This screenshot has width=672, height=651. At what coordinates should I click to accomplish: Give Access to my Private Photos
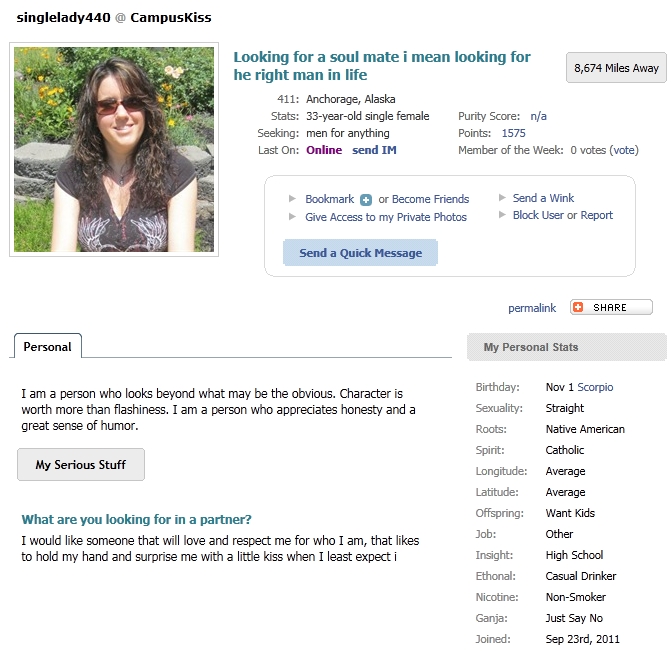pyautogui.click(x=386, y=217)
